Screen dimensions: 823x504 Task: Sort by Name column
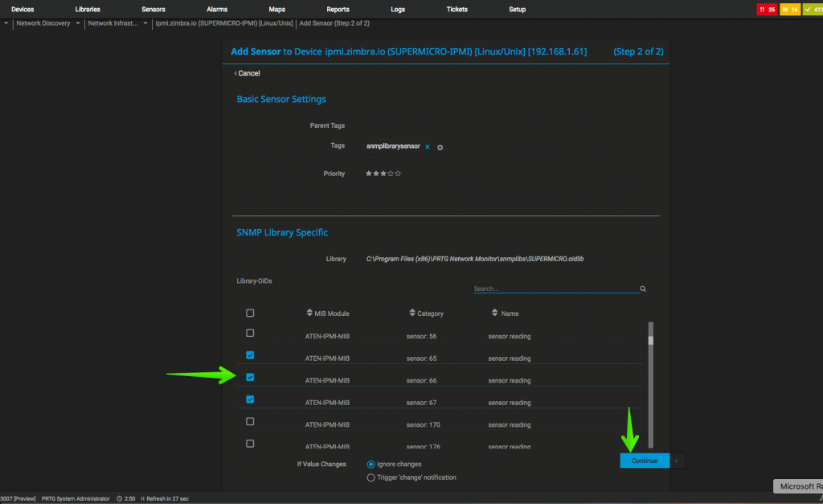tap(505, 313)
